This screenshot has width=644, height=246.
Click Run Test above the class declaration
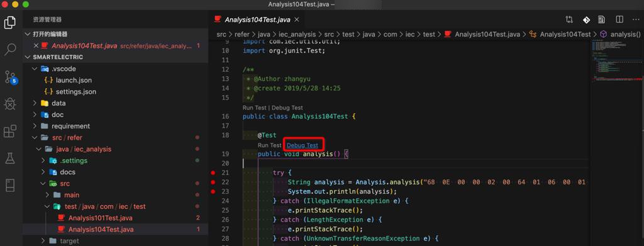point(254,108)
